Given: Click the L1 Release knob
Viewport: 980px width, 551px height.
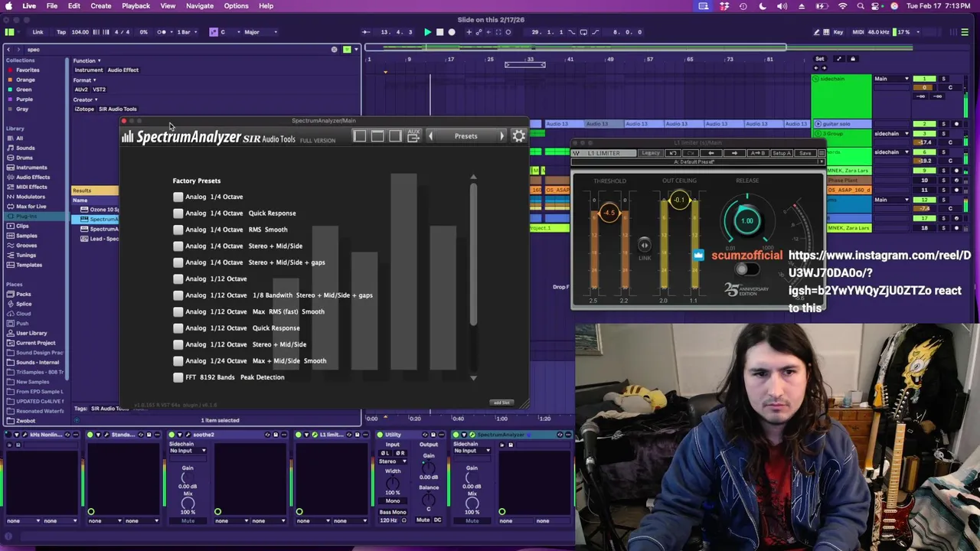Looking at the screenshot, I should coord(747,220).
